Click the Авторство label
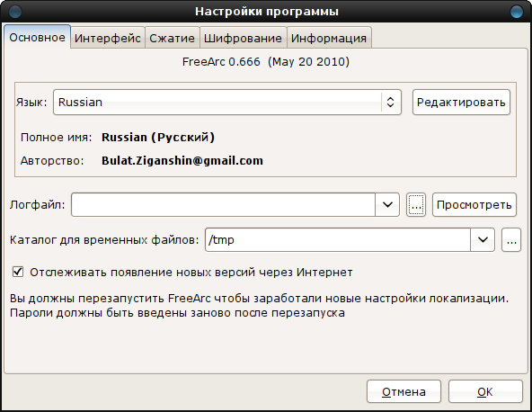The width and height of the screenshot is (532, 412). [52, 161]
